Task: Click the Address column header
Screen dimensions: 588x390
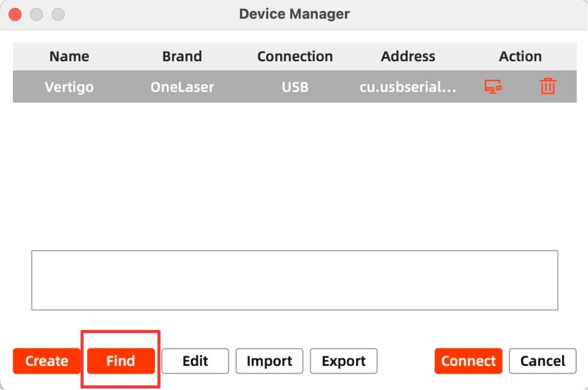Action: [x=408, y=56]
